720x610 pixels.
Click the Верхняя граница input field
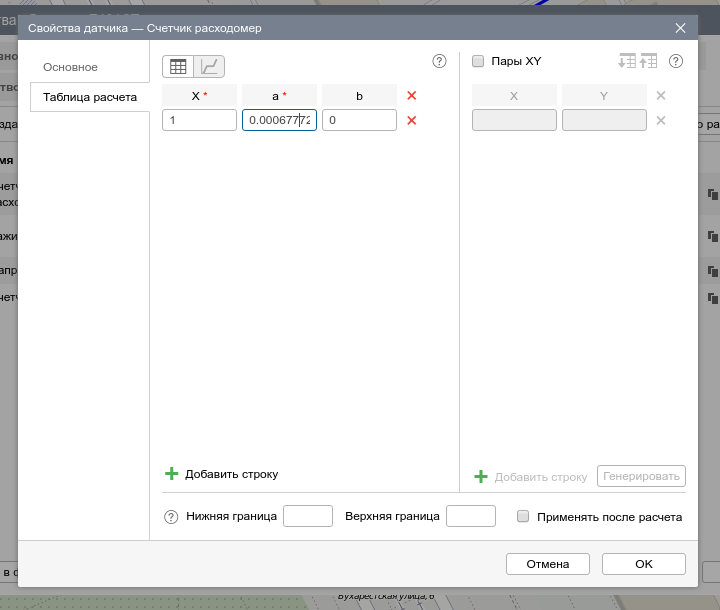tap(470, 516)
